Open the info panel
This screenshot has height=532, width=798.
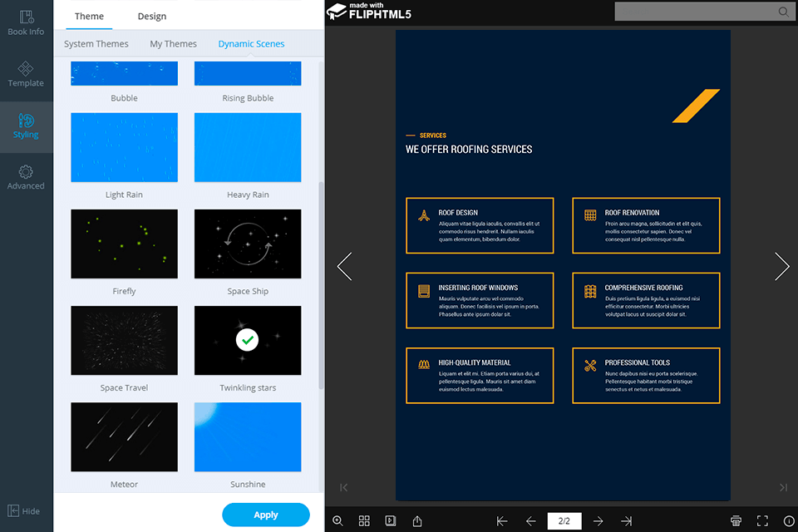[x=789, y=520]
